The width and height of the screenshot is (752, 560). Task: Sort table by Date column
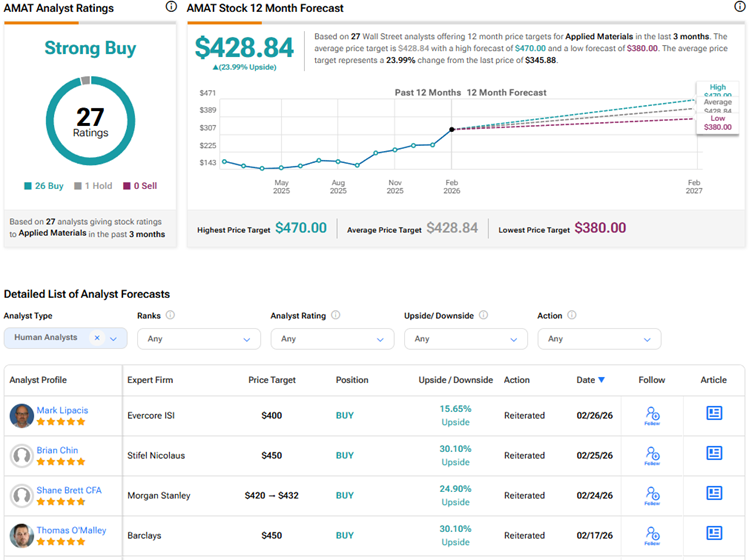590,380
